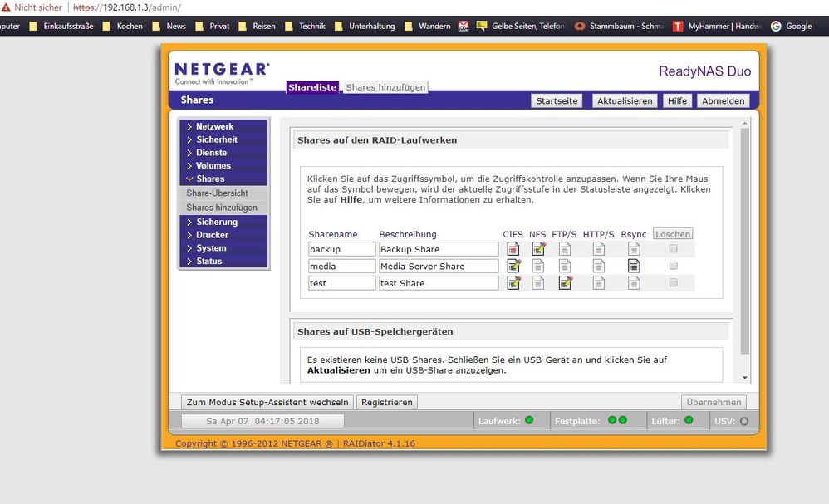Click the first Festplatte status LED
The image size is (829, 504).
click(x=612, y=420)
